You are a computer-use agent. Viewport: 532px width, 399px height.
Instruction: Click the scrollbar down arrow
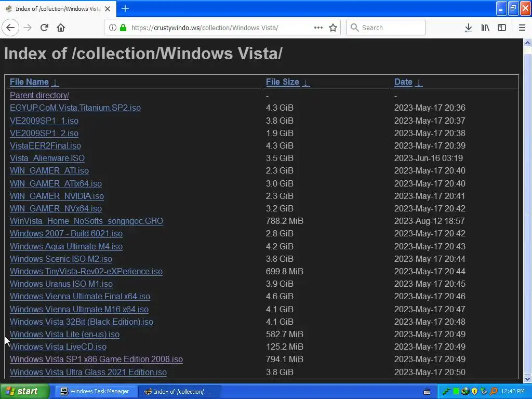[528, 379]
